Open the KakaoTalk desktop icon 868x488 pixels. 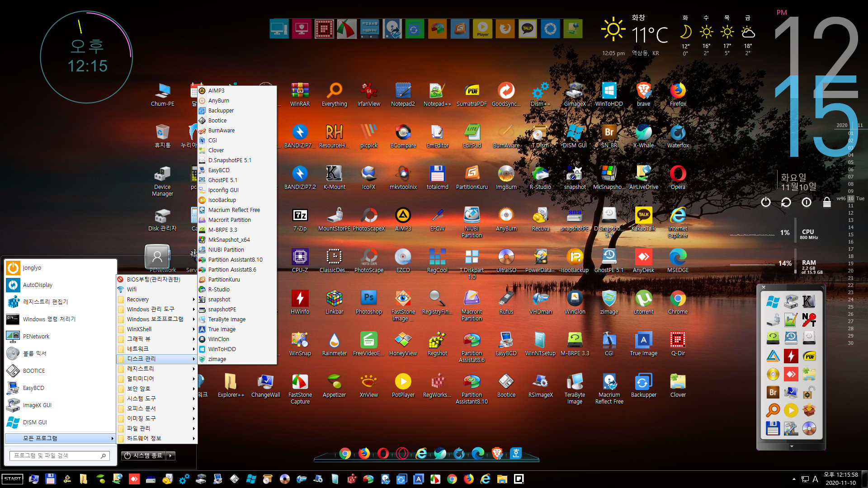[x=643, y=219]
